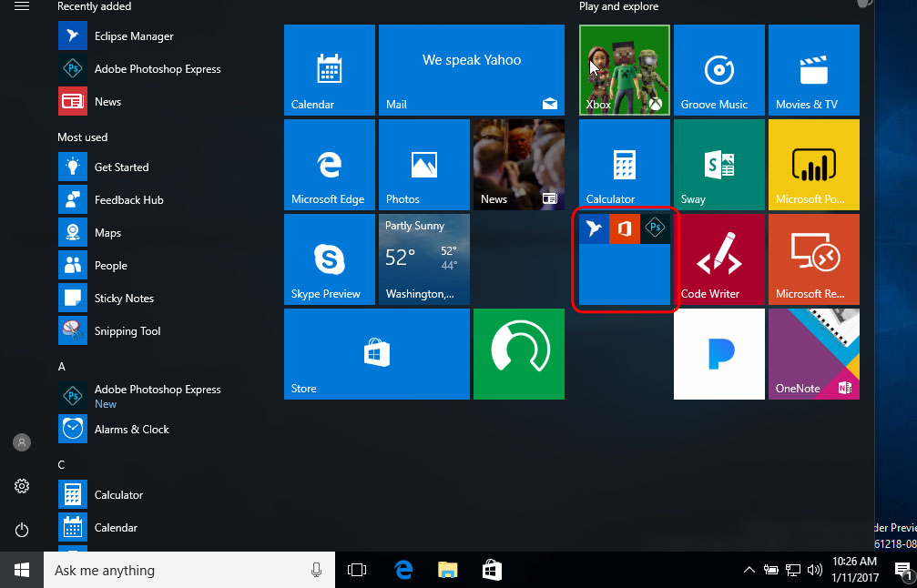Viewport: 917px width, 588px height.
Task: Launch the Code Writer tile
Action: tap(719, 259)
